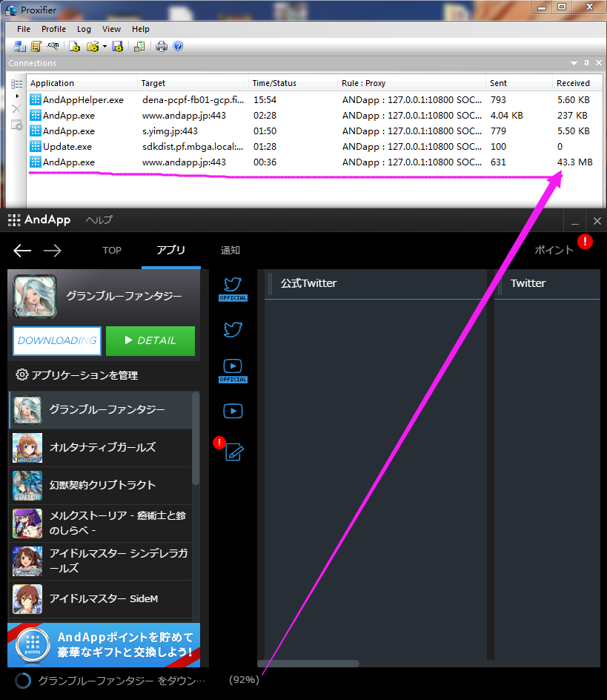
Task: Open the Profile menu in Proxifier
Action: (53, 29)
